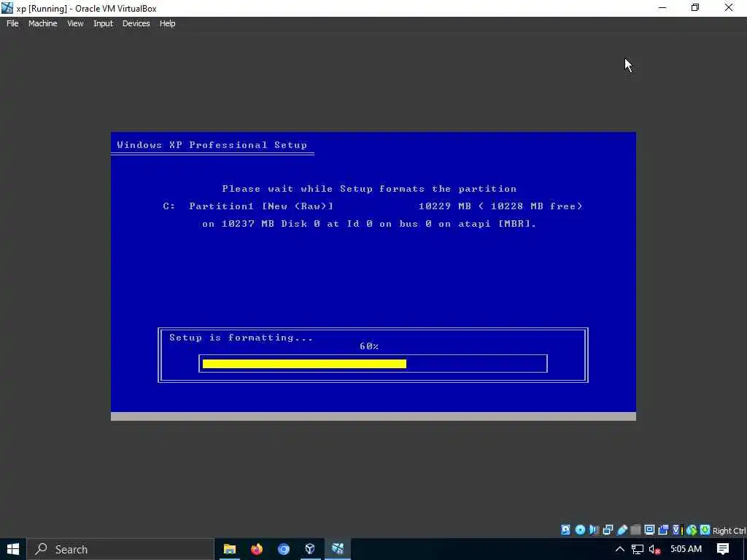Image resolution: width=747 pixels, height=560 pixels.
Task: Click the gray status strip under the setup screen
Action: coord(373,416)
